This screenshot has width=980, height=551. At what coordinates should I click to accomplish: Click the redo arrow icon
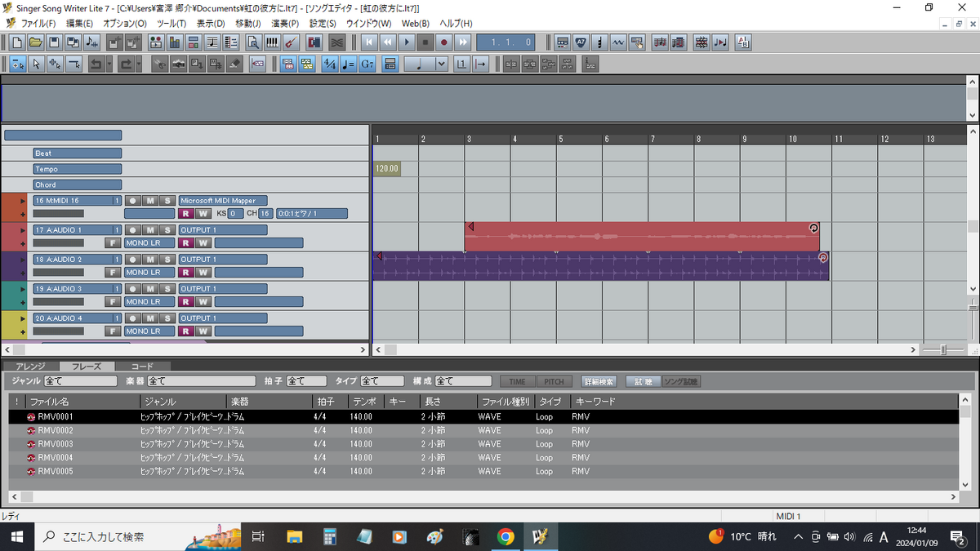tap(126, 64)
